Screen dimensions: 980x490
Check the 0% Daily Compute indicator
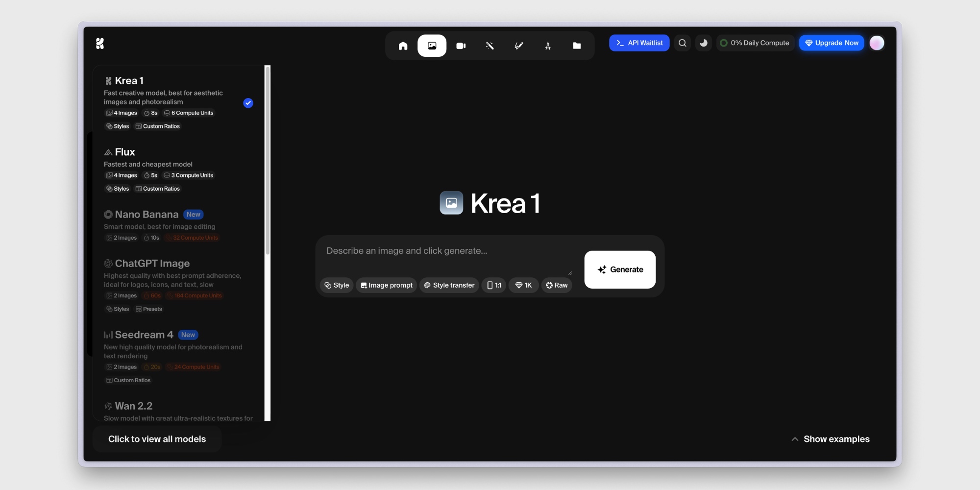(x=755, y=43)
